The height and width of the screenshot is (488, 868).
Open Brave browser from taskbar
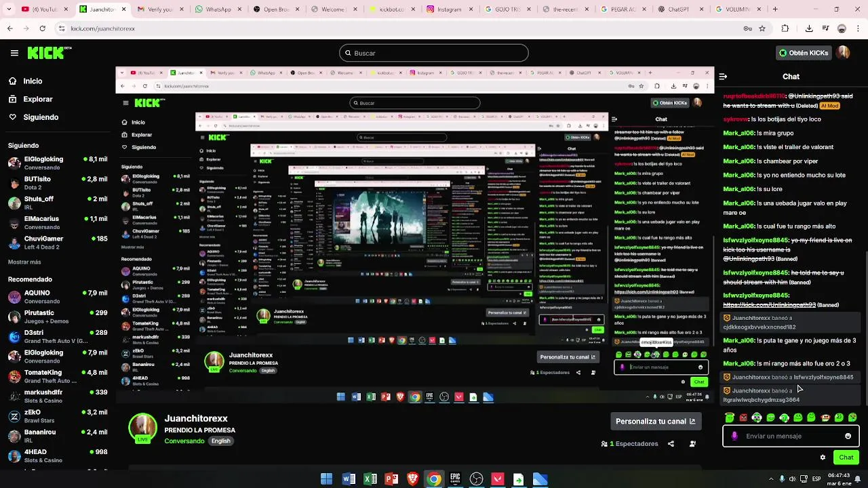pos(412,479)
